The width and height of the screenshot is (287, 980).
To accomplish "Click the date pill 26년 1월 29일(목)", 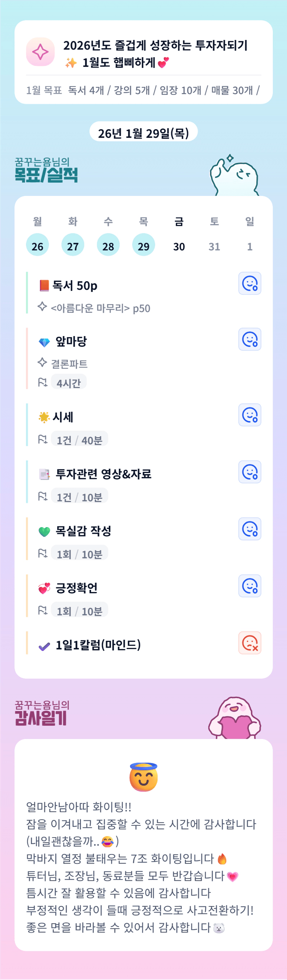I will coord(144,133).
